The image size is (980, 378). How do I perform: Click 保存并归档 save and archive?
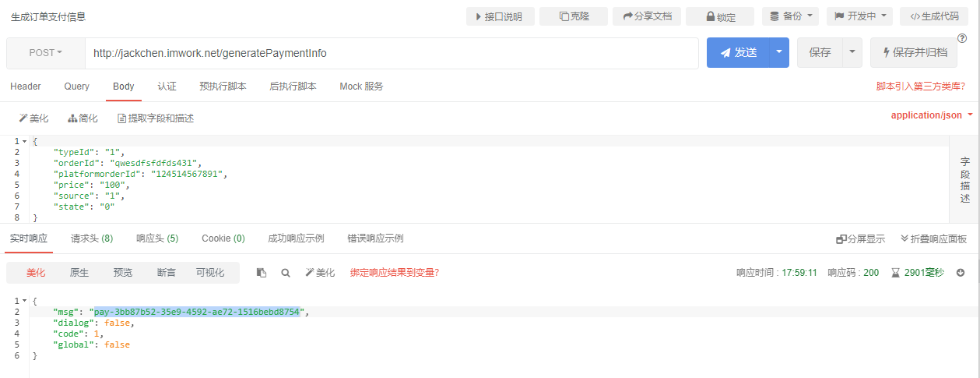pyautogui.click(x=914, y=53)
